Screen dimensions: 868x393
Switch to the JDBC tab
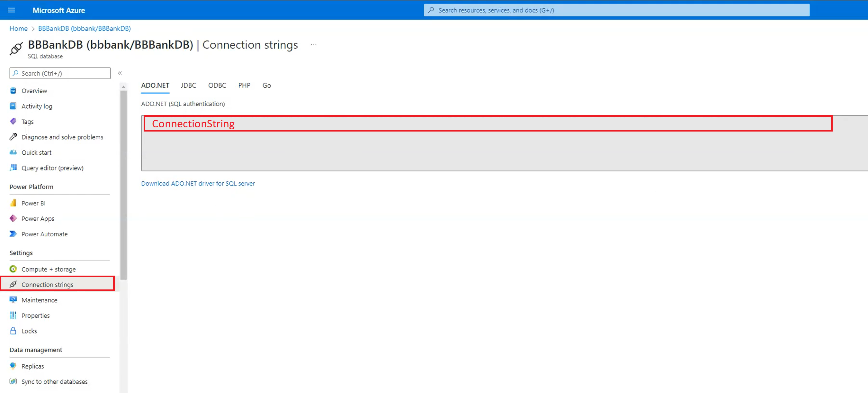(x=188, y=85)
